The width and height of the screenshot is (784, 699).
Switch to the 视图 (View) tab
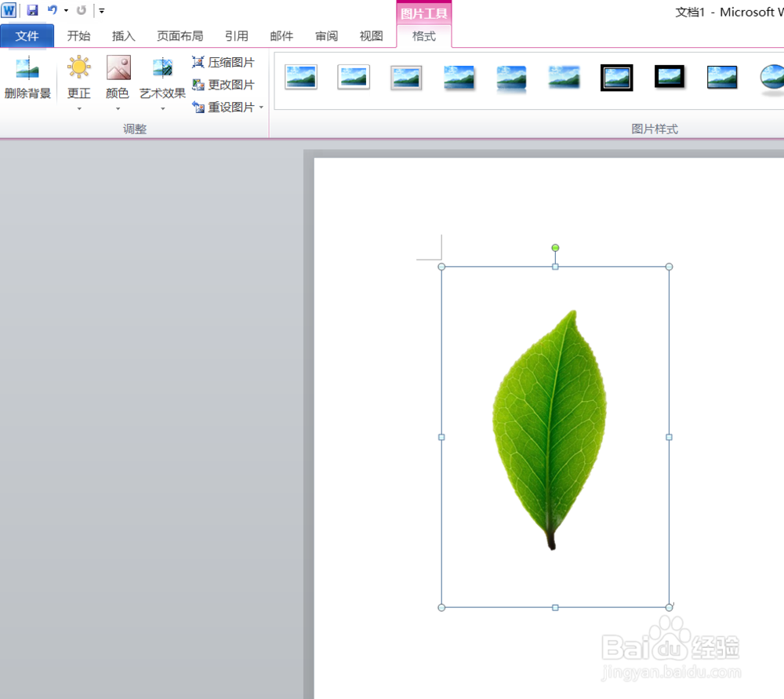point(372,36)
